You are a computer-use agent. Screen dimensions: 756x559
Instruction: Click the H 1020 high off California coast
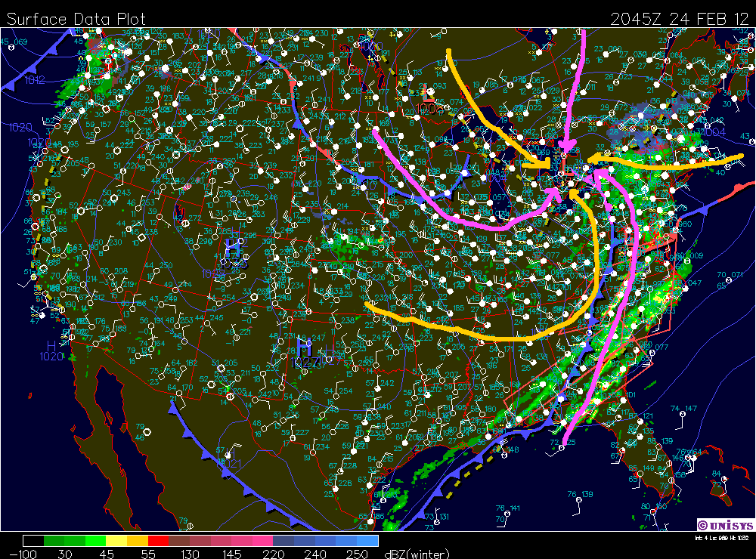(x=51, y=351)
